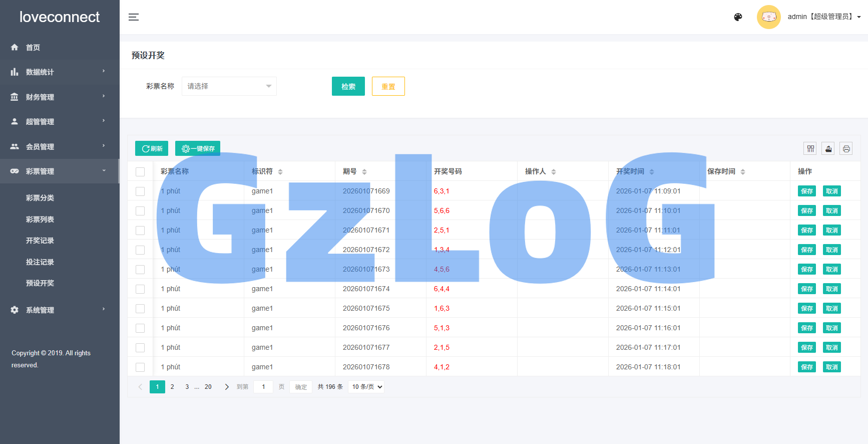868x444 pixels.
Task: Click the column filter grid icon
Action: (x=810, y=148)
